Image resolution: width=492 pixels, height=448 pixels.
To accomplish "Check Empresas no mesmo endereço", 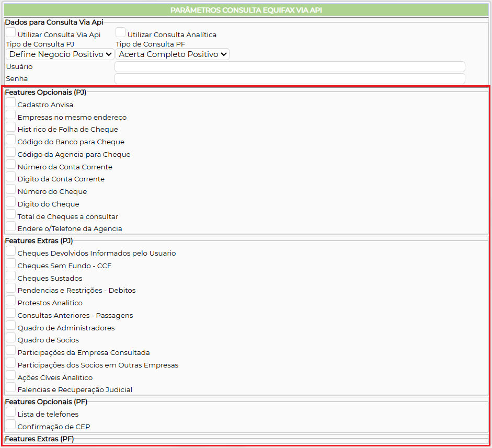I will click(x=10, y=115).
